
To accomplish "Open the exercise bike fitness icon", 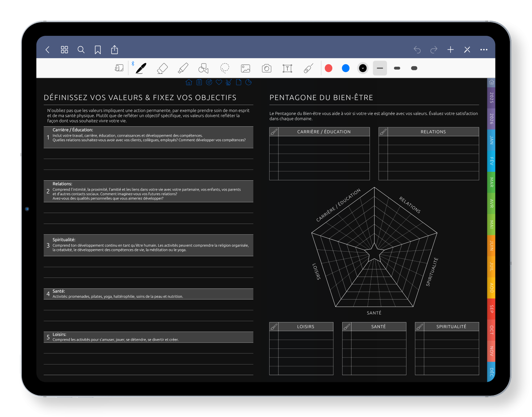I will point(229,82).
